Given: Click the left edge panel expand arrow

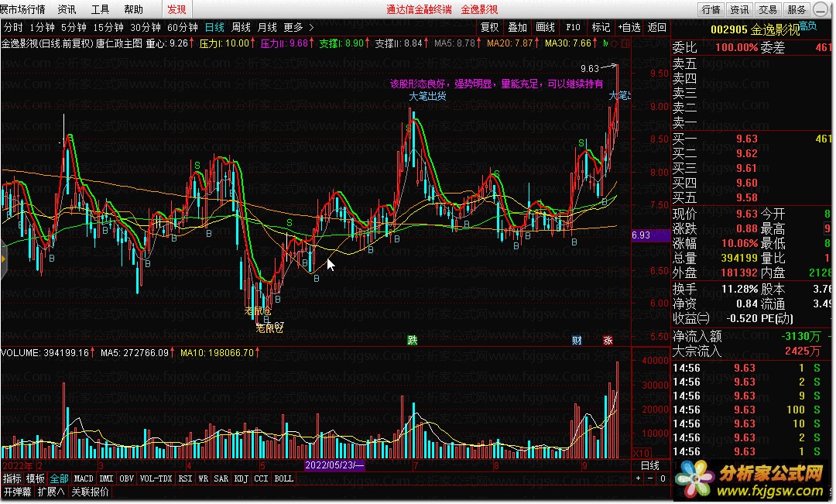Looking at the screenshot, I should pos(3,259).
